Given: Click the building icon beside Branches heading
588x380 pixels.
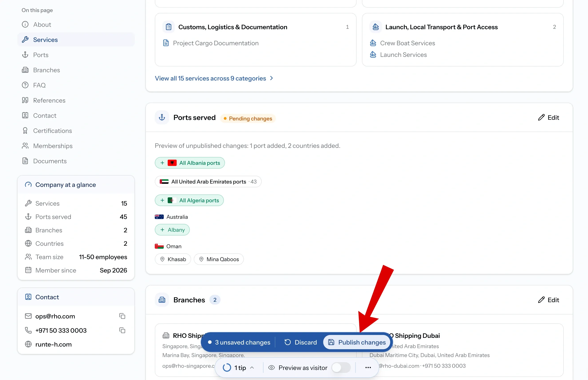Looking at the screenshot, I should (x=162, y=300).
